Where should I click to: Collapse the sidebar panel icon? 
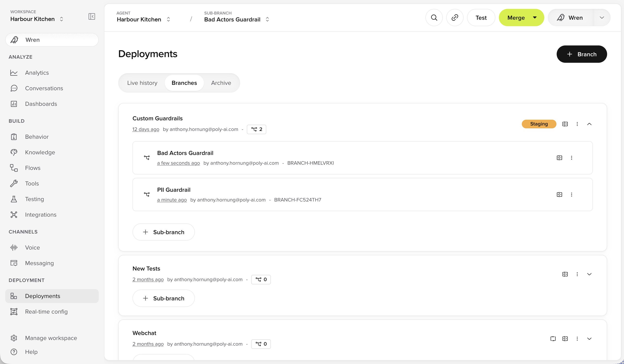coord(92,16)
